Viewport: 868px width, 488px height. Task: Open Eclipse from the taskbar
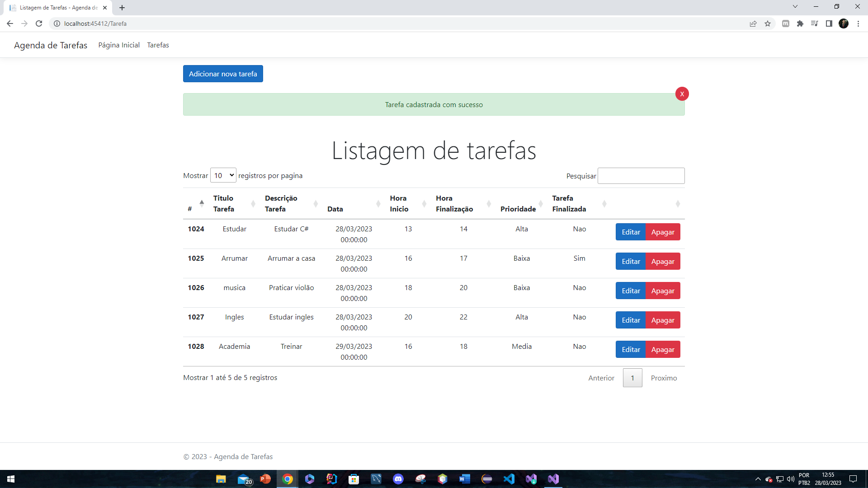point(487,479)
